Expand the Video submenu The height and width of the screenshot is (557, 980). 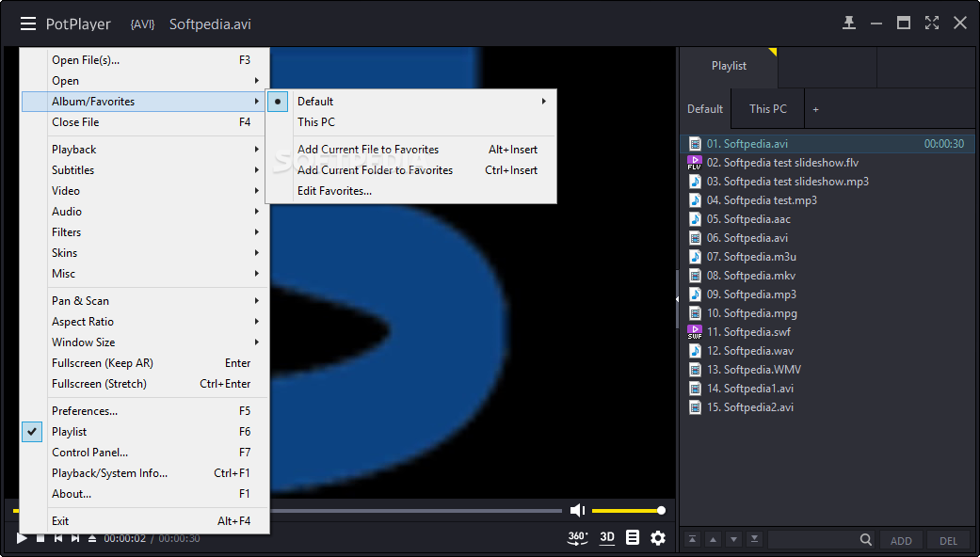pos(146,190)
